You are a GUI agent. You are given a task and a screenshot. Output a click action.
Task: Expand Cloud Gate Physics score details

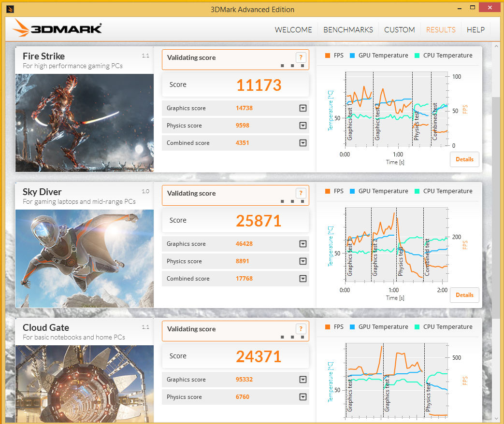(303, 397)
